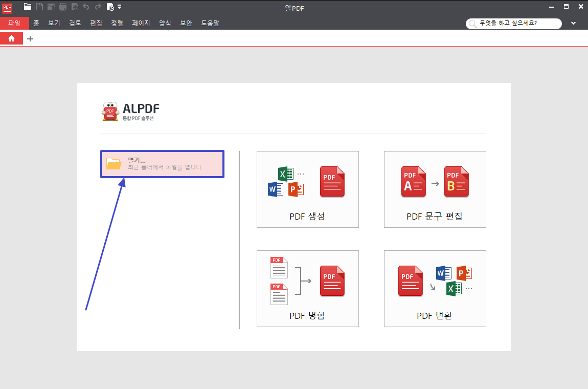The width and height of the screenshot is (588, 389).
Task: Expand the ribbon with the chevron arrow
Action: click(x=573, y=23)
